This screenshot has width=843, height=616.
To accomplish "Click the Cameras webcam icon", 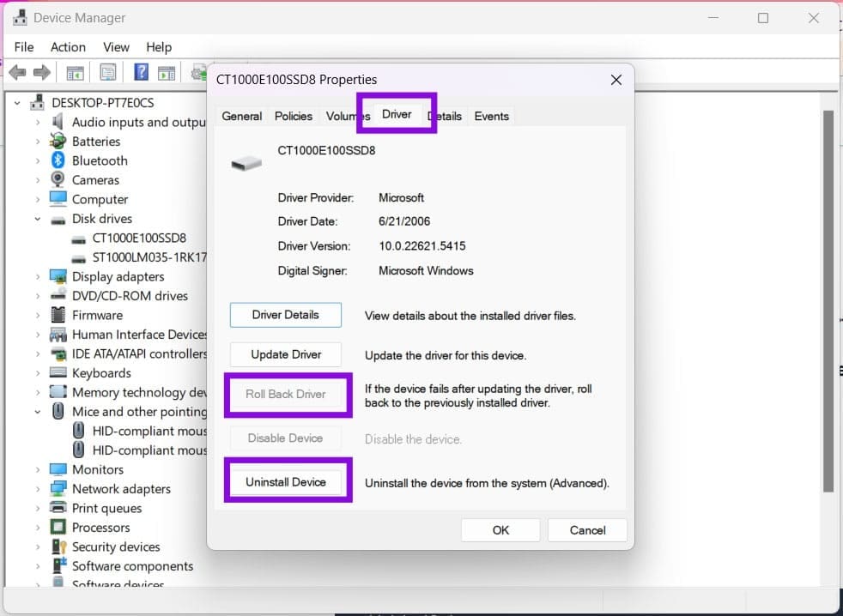I will pyautogui.click(x=58, y=179).
